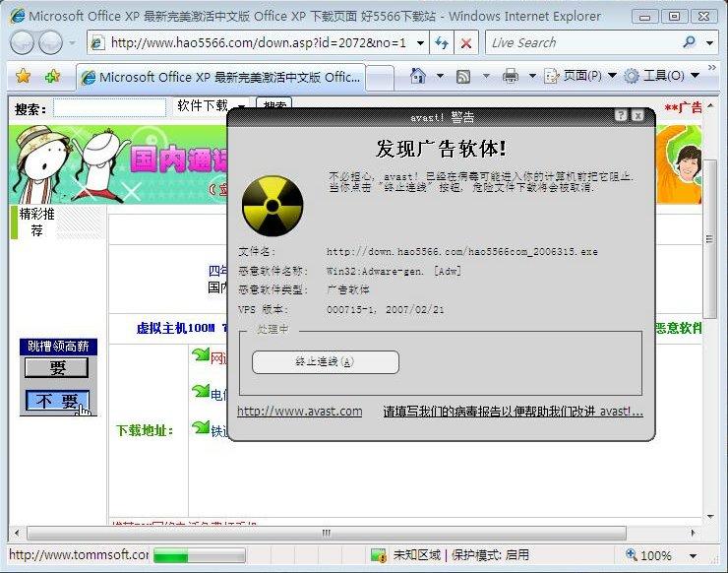This screenshot has width=728, height=573.
Task: Click the browser Back arrow button
Action: click(x=22, y=43)
